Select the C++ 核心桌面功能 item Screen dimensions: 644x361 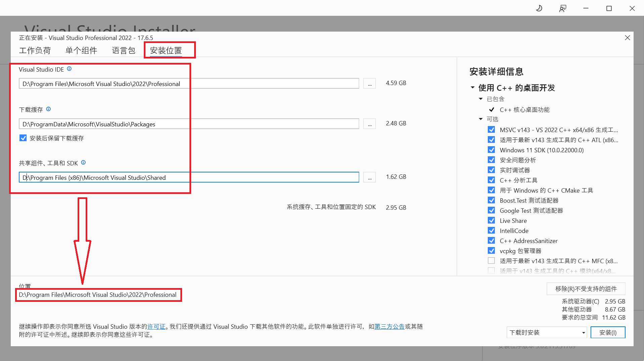tap(524, 110)
